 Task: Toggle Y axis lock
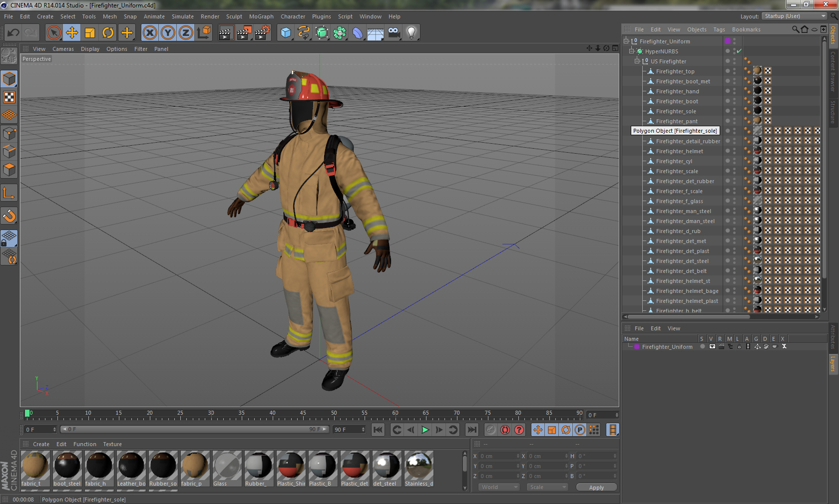[x=168, y=33]
